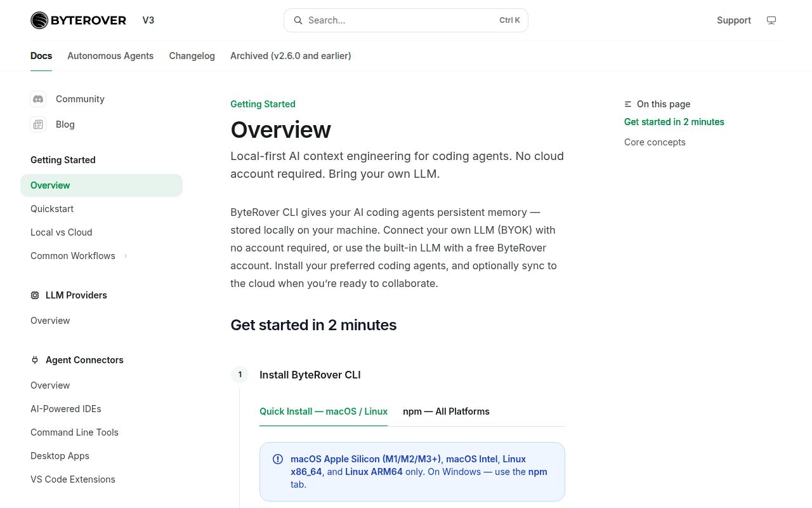Click the Overview page heading

pyautogui.click(x=280, y=130)
